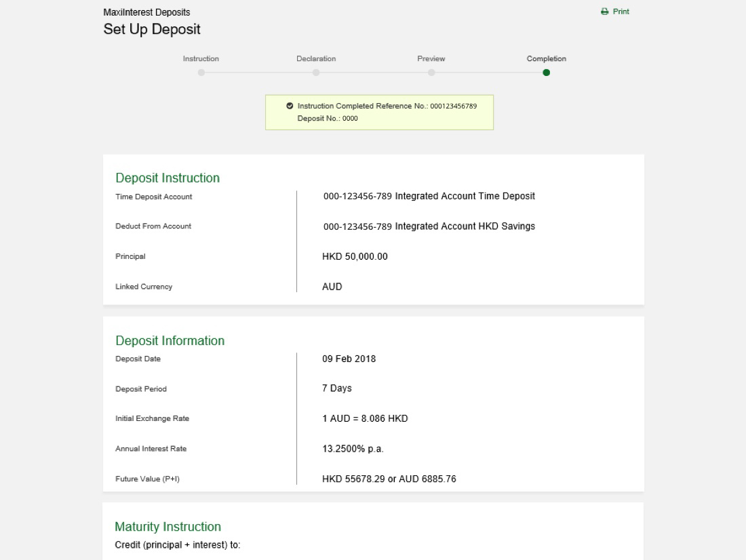
Task: Go to the Instruction step label
Action: point(201,59)
